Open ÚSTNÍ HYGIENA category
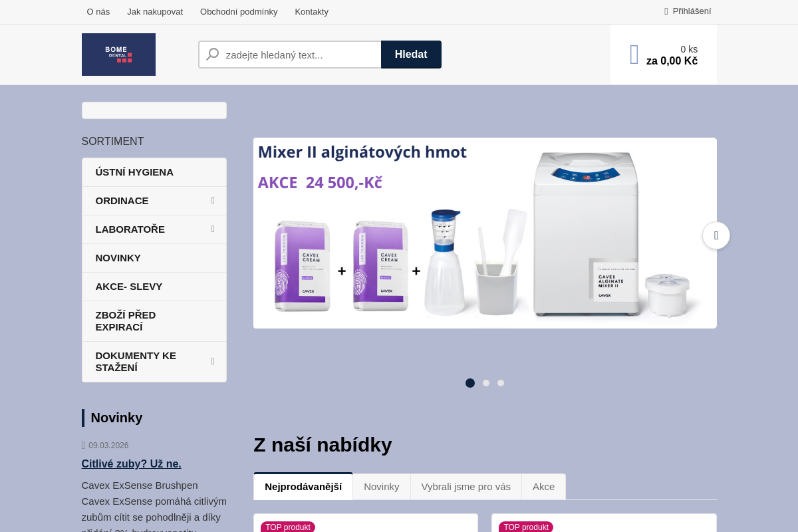The image size is (798, 532). point(154,172)
